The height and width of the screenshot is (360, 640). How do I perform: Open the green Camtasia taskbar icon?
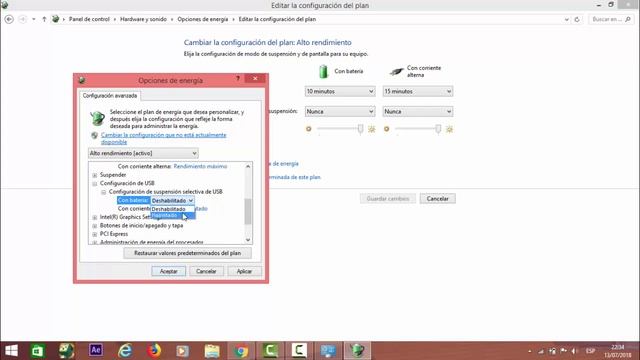(x=270, y=350)
